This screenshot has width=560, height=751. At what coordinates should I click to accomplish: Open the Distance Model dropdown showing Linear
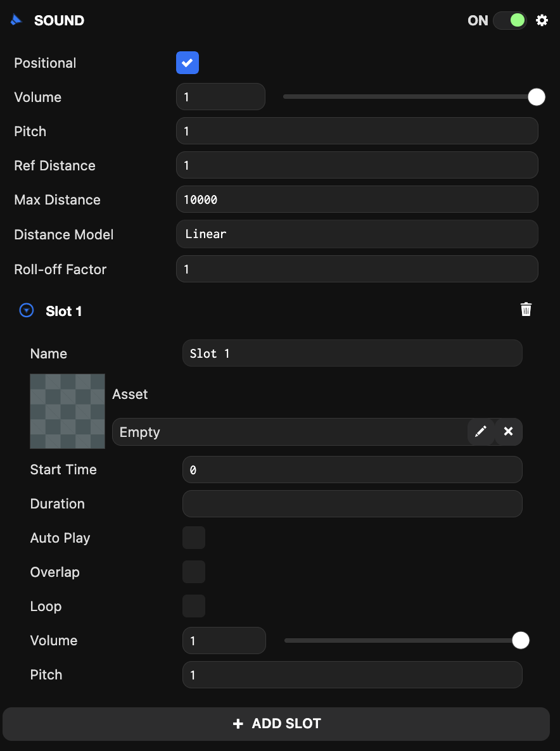[x=357, y=234]
